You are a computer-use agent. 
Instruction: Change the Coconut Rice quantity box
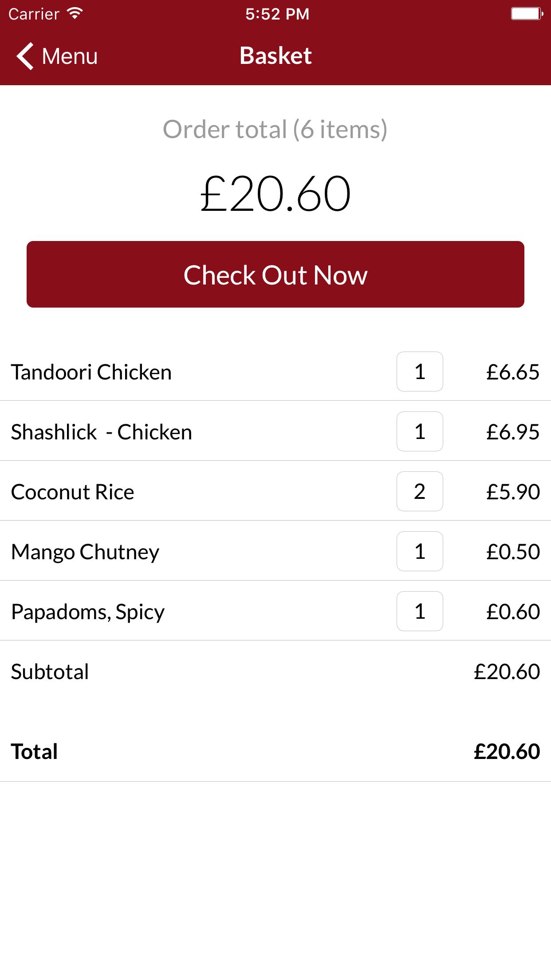420,491
